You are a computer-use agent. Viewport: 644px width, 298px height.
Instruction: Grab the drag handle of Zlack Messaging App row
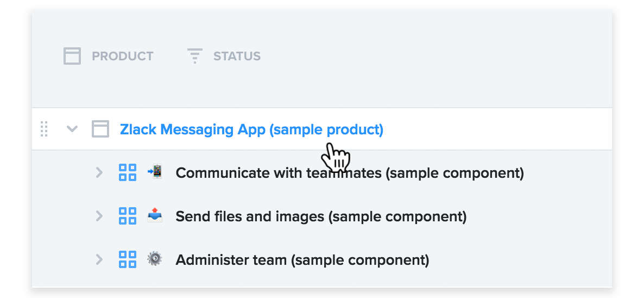[45, 129]
